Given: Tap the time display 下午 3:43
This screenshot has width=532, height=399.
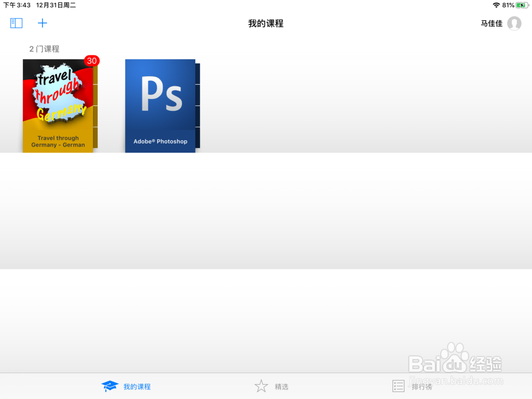Looking at the screenshot, I should pyautogui.click(x=16, y=5).
